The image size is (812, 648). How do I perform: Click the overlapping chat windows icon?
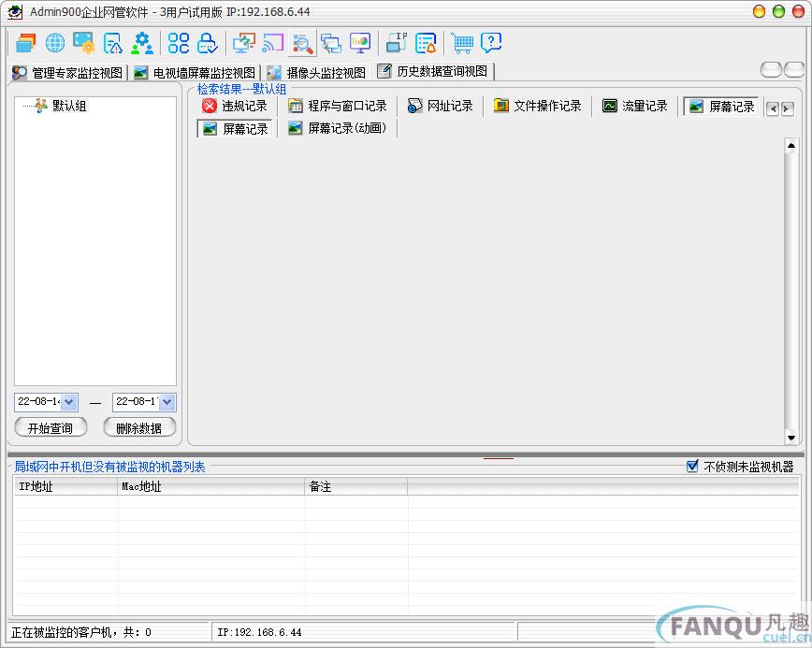331,43
